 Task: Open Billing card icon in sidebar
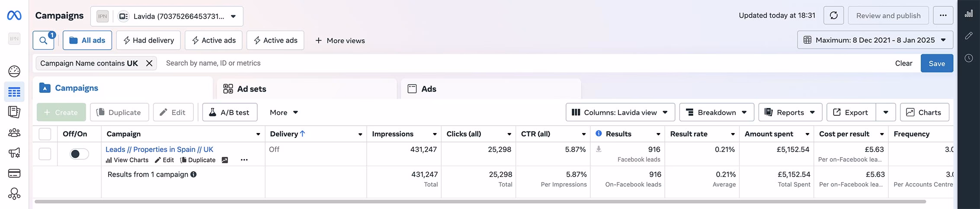click(14, 174)
